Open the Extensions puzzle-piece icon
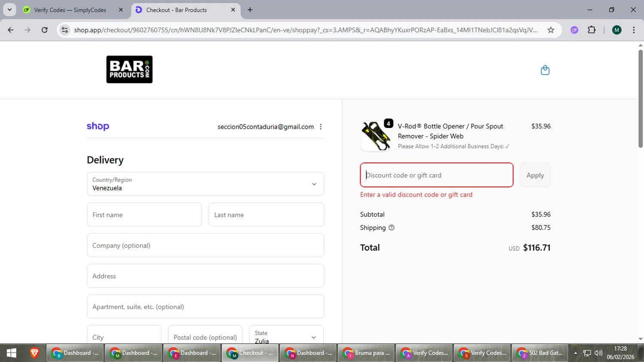 [x=592, y=30]
